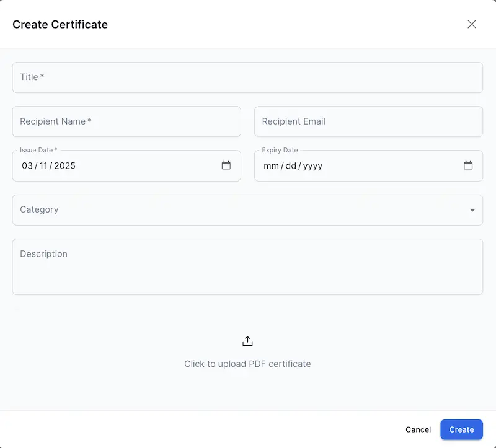Click the Description text area
The height and width of the screenshot is (448, 496).
(248, 266)
